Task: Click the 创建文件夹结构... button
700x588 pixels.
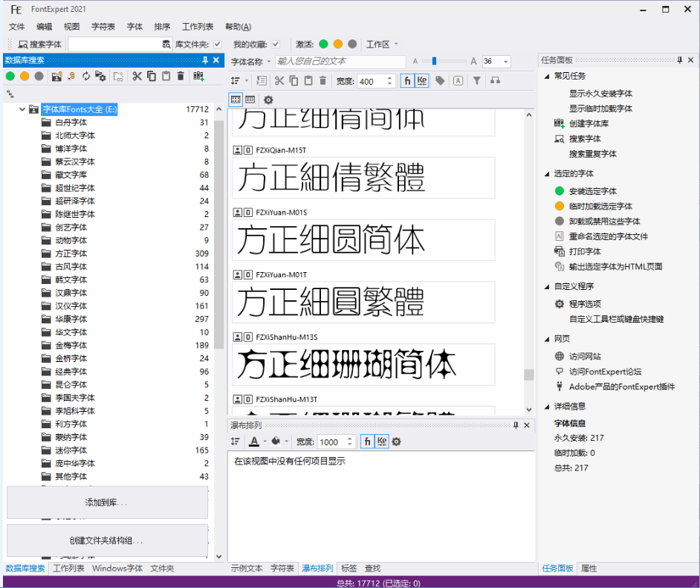Action: click(x=107, y=540)
